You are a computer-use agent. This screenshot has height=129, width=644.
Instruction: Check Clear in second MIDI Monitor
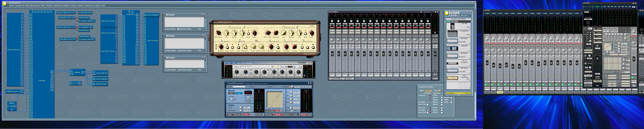(x=196, y=51)
